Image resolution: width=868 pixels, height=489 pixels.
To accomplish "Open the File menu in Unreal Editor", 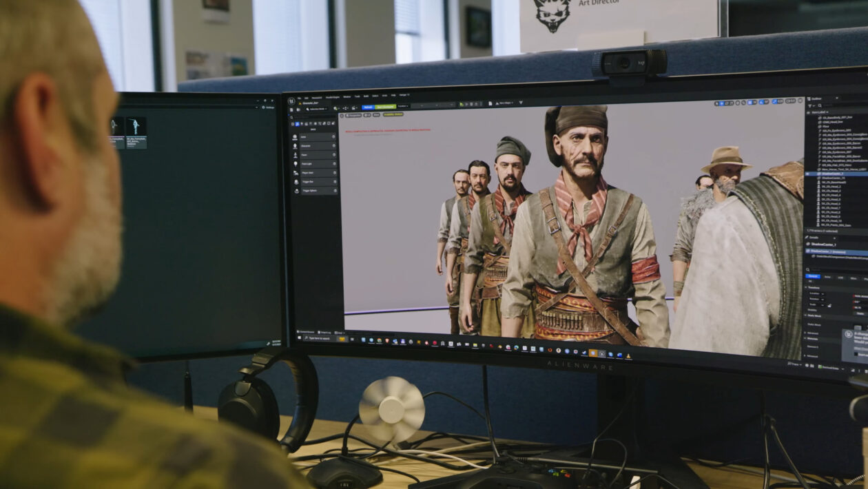I will [x=299, y=98].
